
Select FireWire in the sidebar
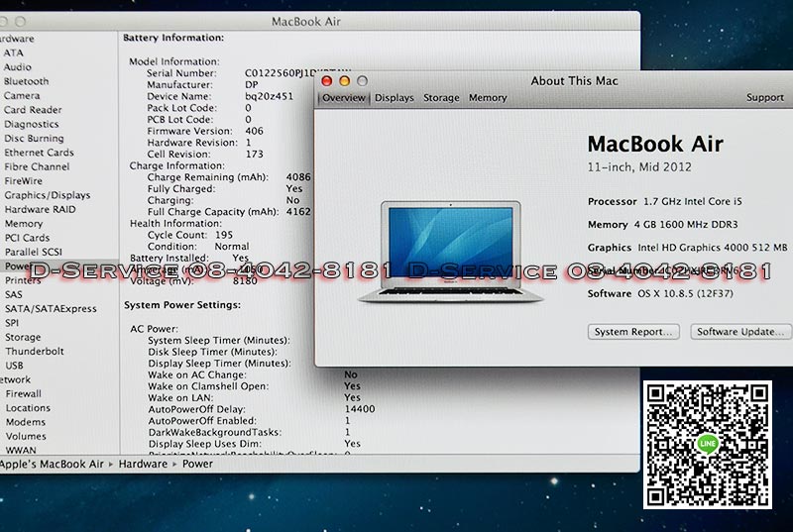(x=23, y=180)
